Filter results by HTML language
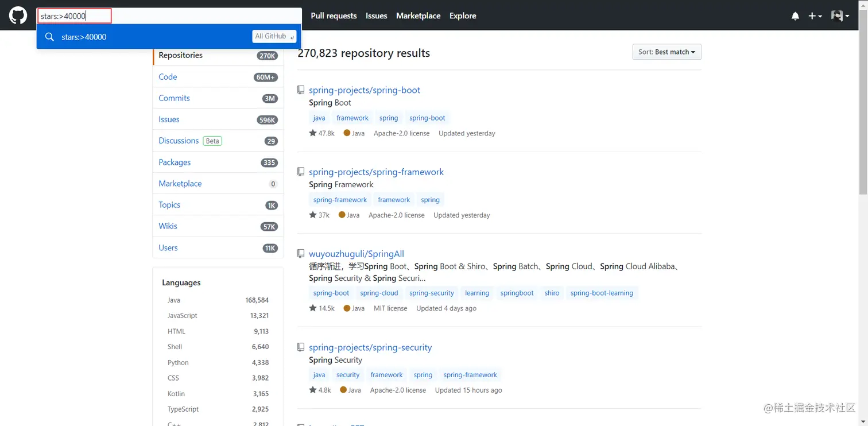 [x=218, y=331]
